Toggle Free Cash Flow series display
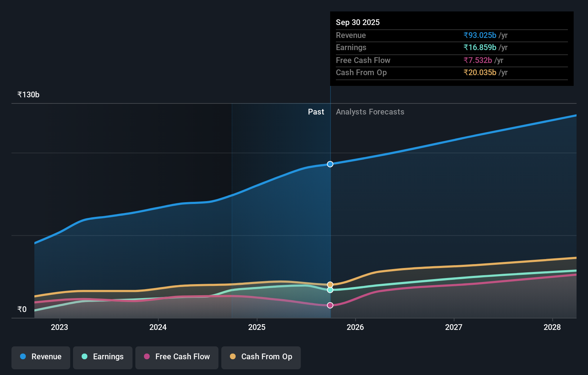 pos(177,357)
